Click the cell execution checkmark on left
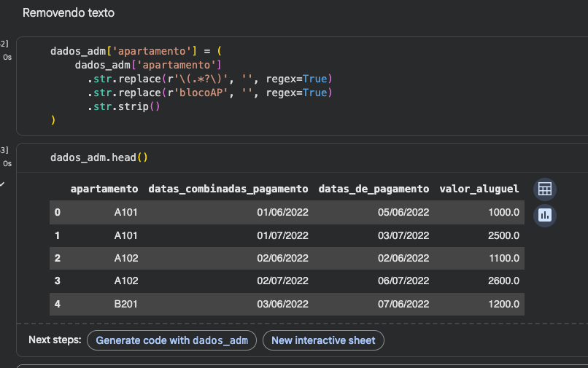This screenshot has height=368, width=588. tap(3, 184)
